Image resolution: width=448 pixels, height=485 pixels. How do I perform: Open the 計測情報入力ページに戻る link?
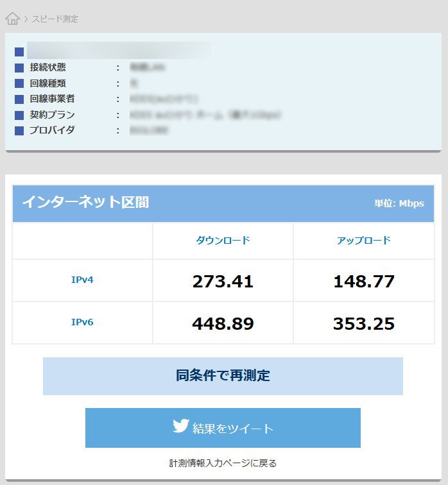[223, 463]
